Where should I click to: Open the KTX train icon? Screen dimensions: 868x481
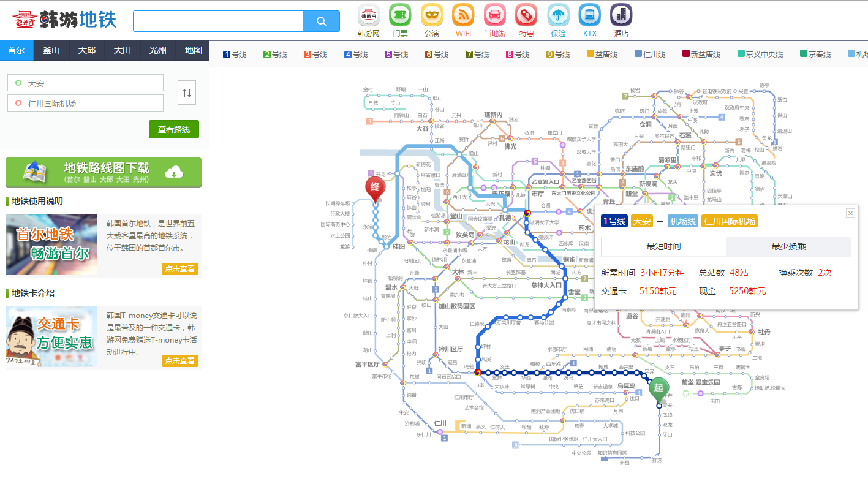590,20
